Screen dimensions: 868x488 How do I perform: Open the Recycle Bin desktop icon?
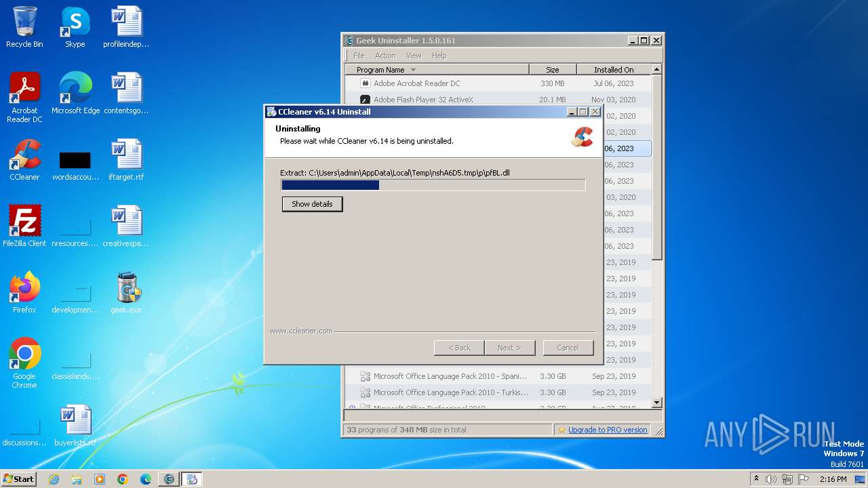(x=24, y=27)
